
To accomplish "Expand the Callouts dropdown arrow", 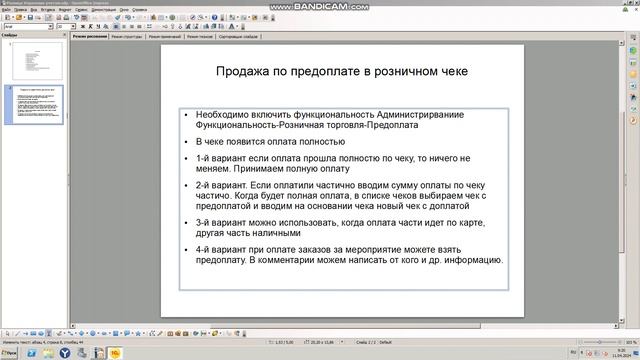I will point(132,333).
